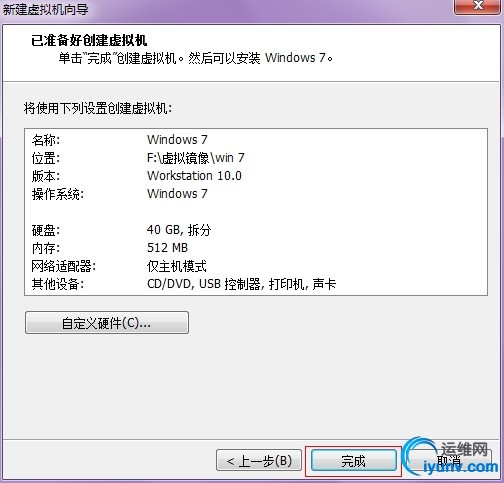The width and height of the screenshot is (504, 483).
Task: Click the 已准备好创建虚拟机 heading
Action: click(89, 41)
